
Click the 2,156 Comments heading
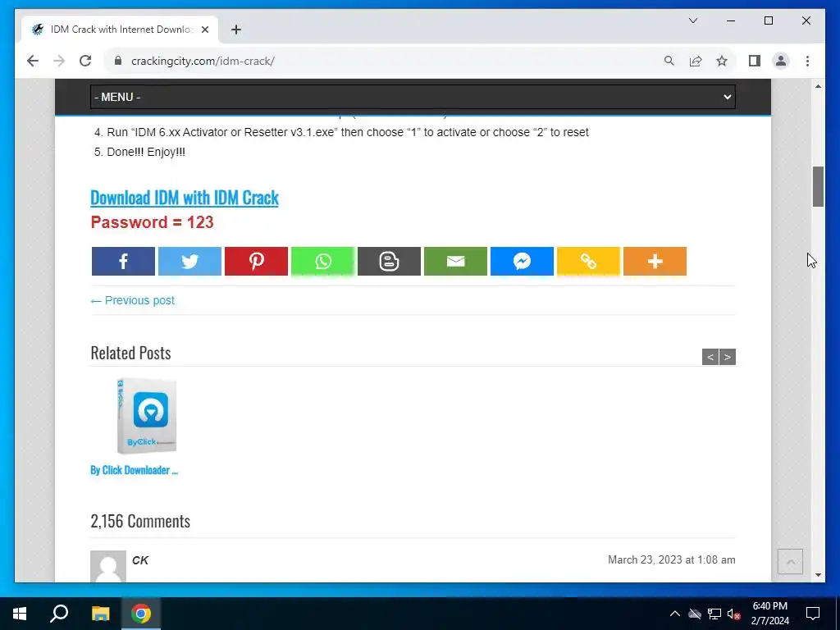click(x=140, y=521)
